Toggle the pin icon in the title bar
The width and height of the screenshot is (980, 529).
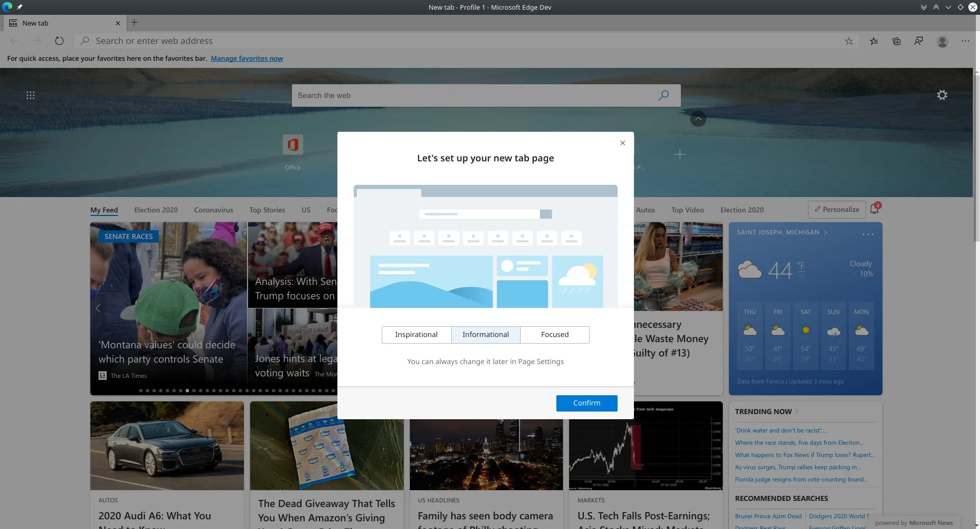(19, 7)
